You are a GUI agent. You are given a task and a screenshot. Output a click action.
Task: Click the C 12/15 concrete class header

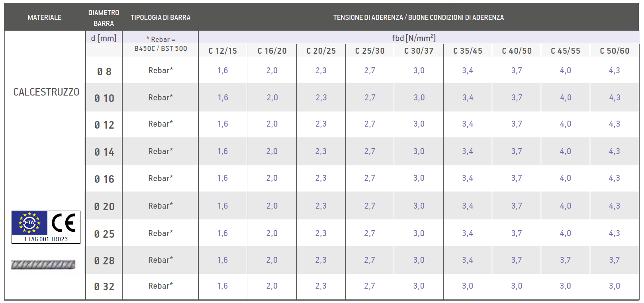(223, 51)
